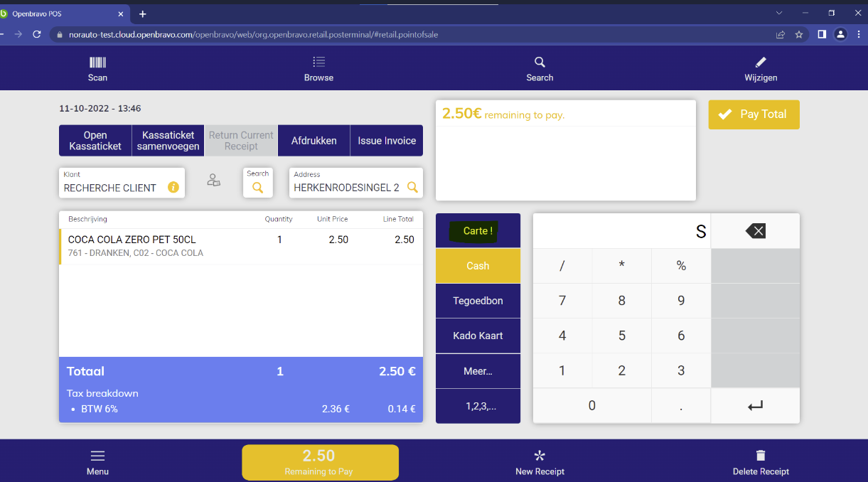Tap keypad digit 6

[x=681, y=336]
